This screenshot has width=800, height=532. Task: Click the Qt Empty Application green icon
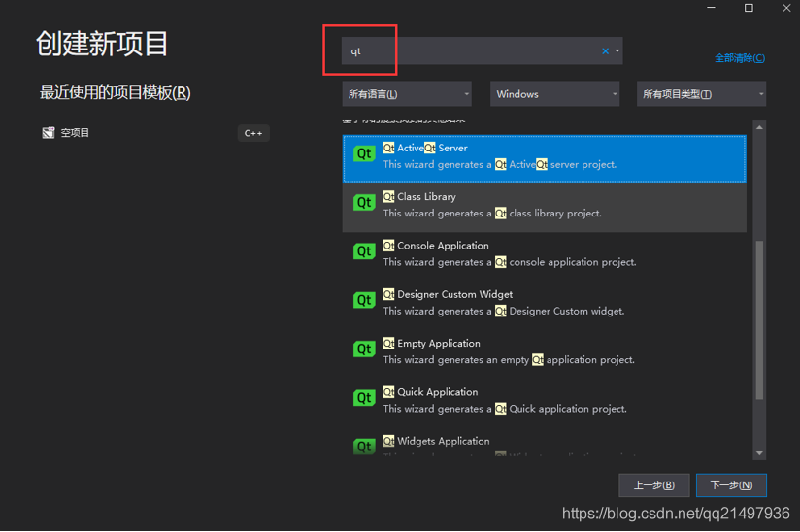364,349
